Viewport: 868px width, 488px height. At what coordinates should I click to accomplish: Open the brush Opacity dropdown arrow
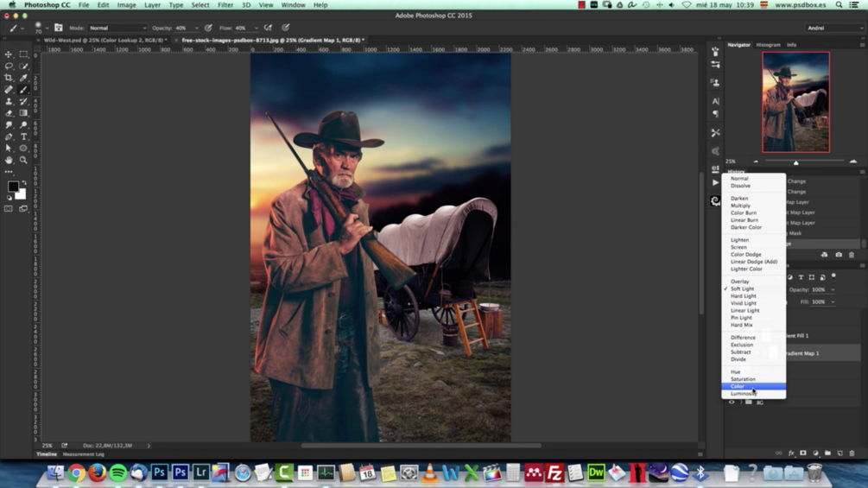tap(197, 28)
